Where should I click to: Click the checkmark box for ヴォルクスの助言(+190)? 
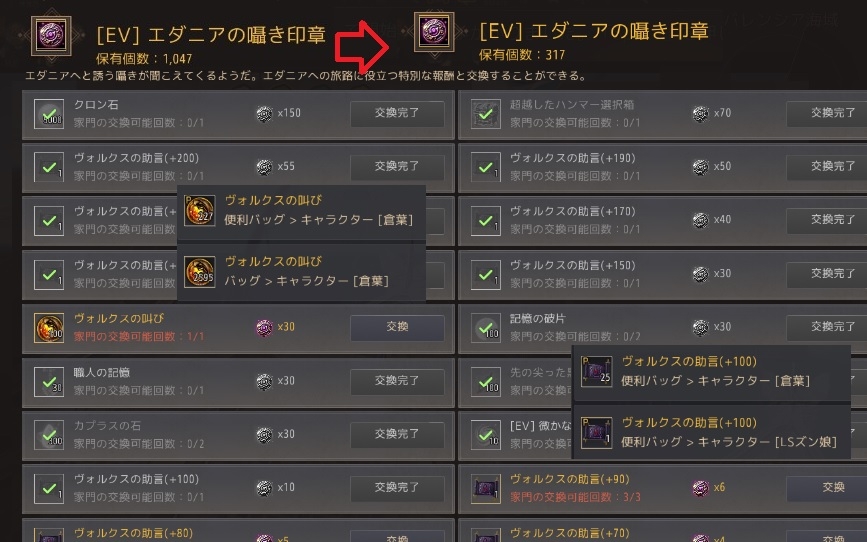486,167
